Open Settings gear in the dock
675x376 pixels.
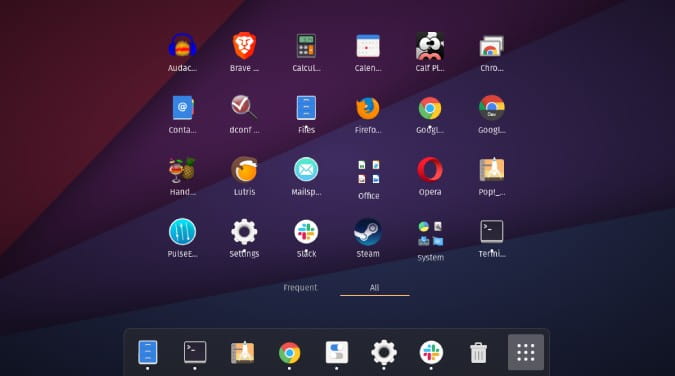click(384, 352)
